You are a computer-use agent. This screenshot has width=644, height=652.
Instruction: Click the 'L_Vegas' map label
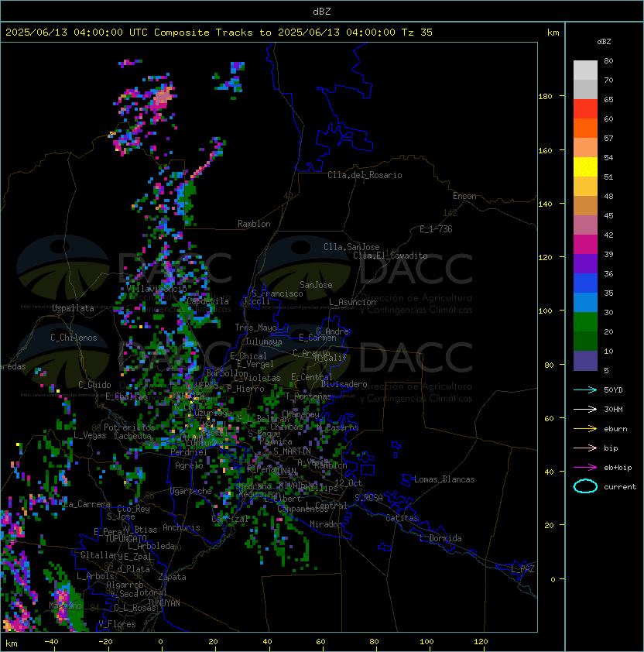click(90, 435)
